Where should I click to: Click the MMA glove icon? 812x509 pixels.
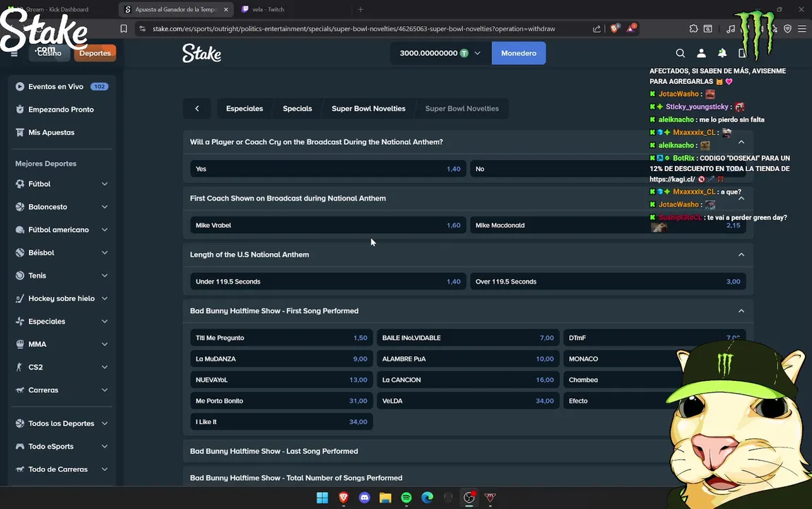(20, 344)
